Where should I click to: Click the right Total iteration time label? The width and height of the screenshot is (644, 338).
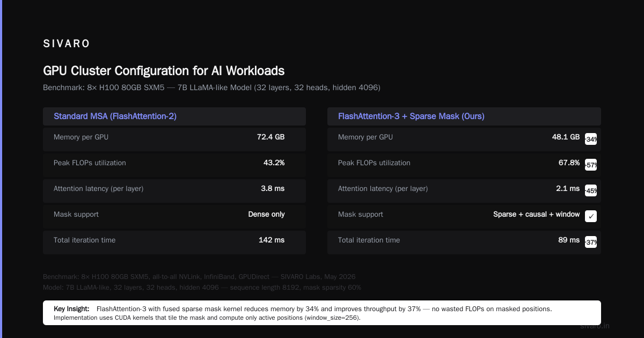pyautogui.click(x=369, y=240)
